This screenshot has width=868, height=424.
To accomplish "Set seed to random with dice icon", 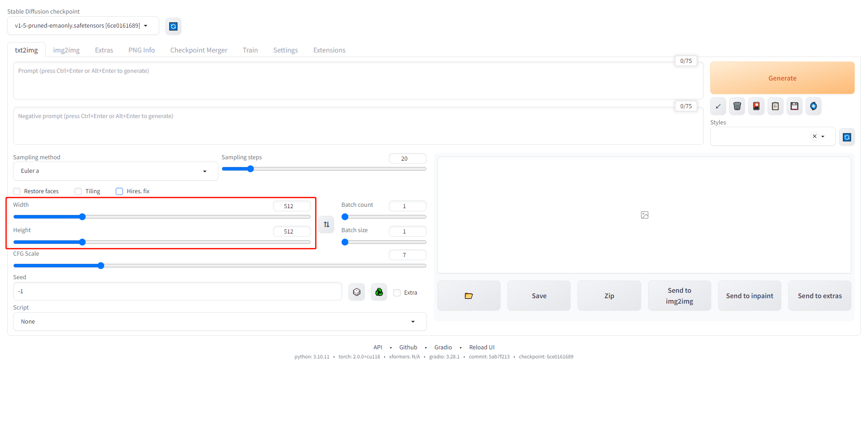I will point(357,292).
